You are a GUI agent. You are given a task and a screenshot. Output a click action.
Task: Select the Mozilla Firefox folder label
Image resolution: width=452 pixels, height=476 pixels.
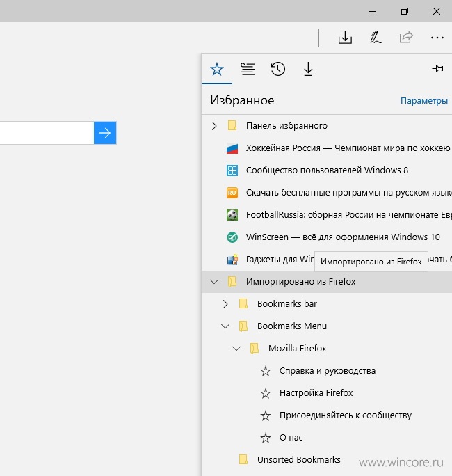click(298, 348)
